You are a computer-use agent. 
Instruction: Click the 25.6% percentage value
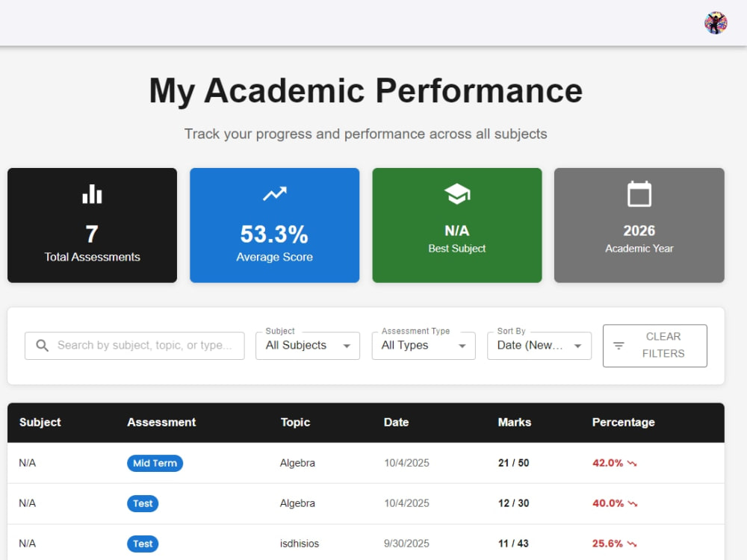607,544
